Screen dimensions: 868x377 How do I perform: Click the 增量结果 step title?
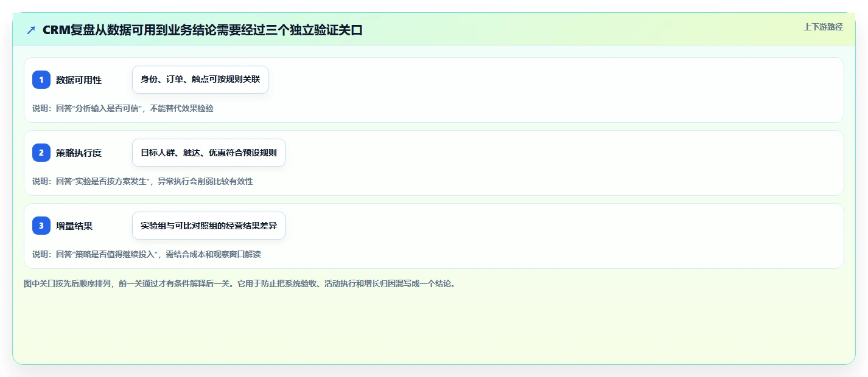coord(74,226)
